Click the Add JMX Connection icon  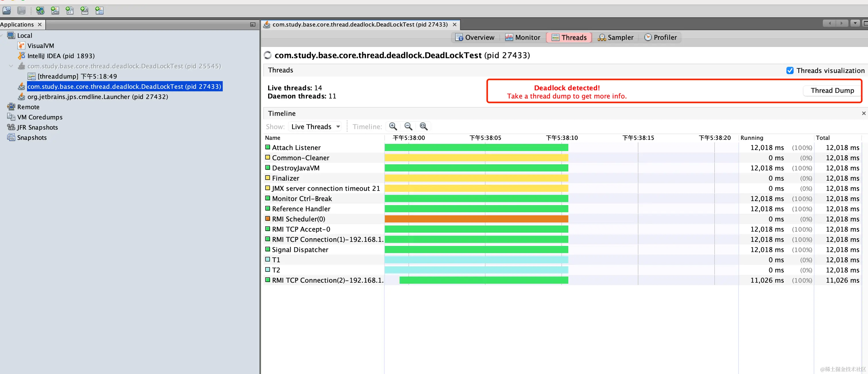[55, 10]
